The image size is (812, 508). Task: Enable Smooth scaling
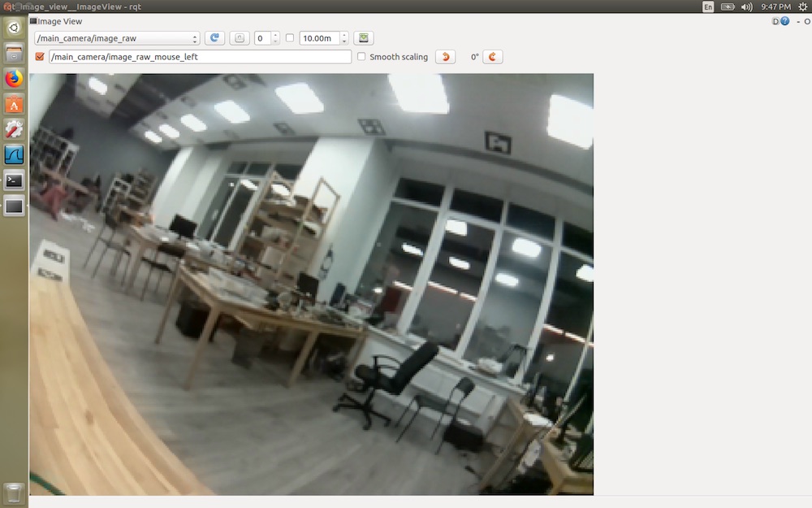click(361, 56)
